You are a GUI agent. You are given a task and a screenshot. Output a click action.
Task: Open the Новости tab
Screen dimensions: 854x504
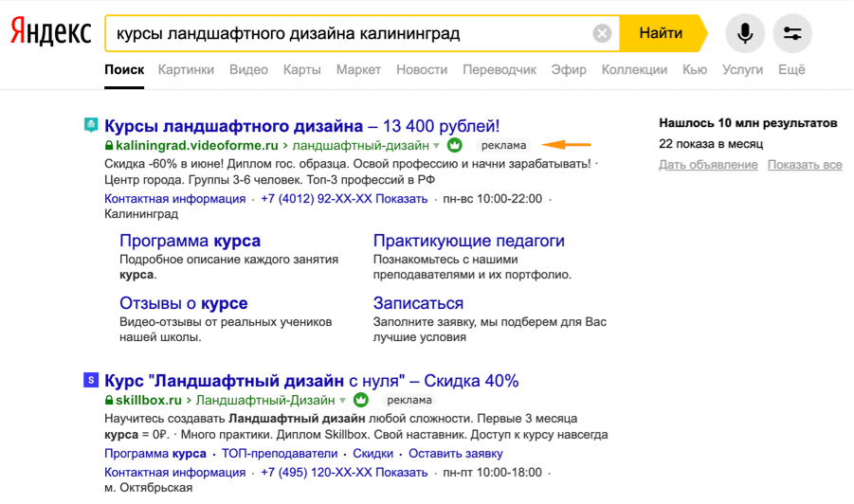click(x=422, y=70)
